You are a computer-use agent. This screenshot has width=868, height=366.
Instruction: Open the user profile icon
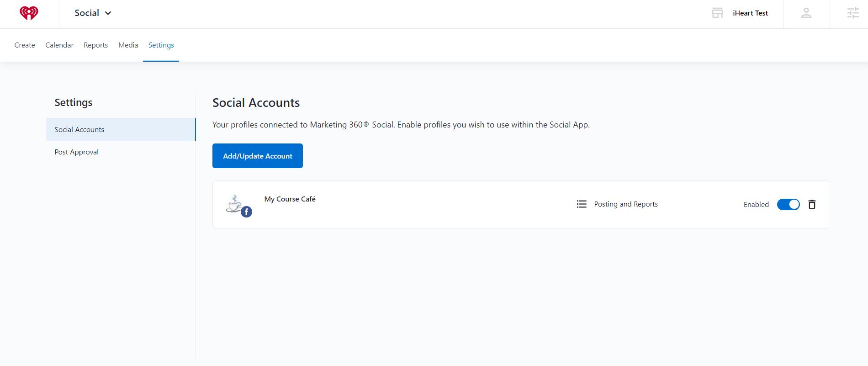pyautogui.click(x=806, y=13)
